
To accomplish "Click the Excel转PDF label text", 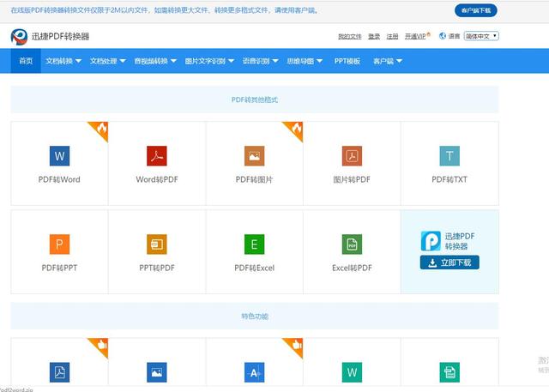I will point(352,268).
